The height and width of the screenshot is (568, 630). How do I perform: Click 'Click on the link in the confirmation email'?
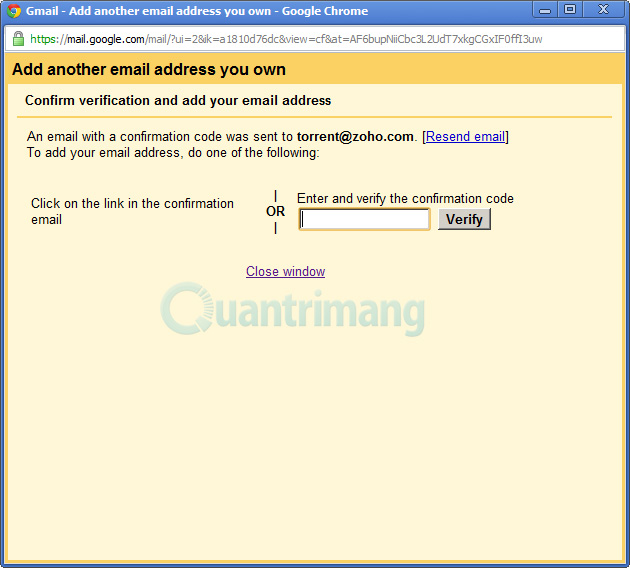click(x=132, y=211)
